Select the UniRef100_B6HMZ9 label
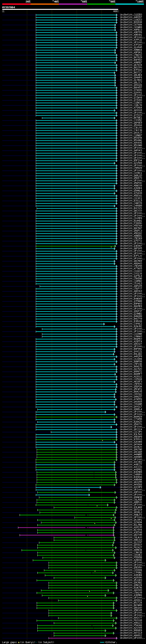This screenshot has height=644, width=146. (x=131, y=417)
